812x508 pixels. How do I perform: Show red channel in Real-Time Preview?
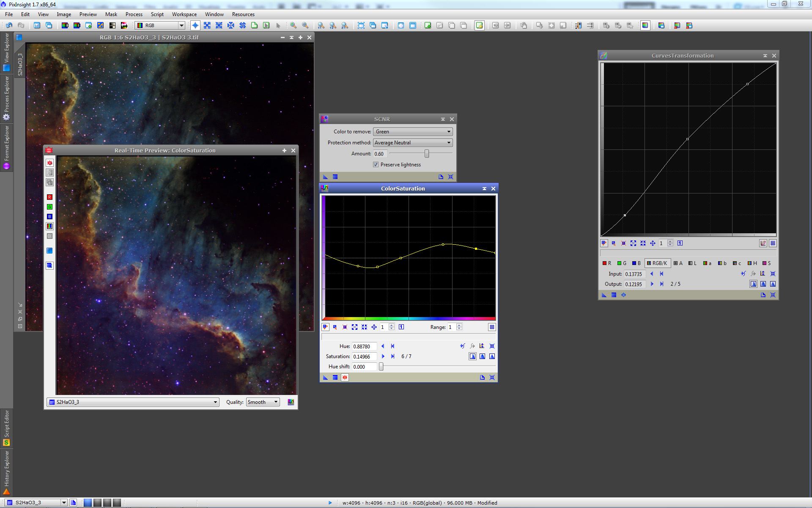49,197
